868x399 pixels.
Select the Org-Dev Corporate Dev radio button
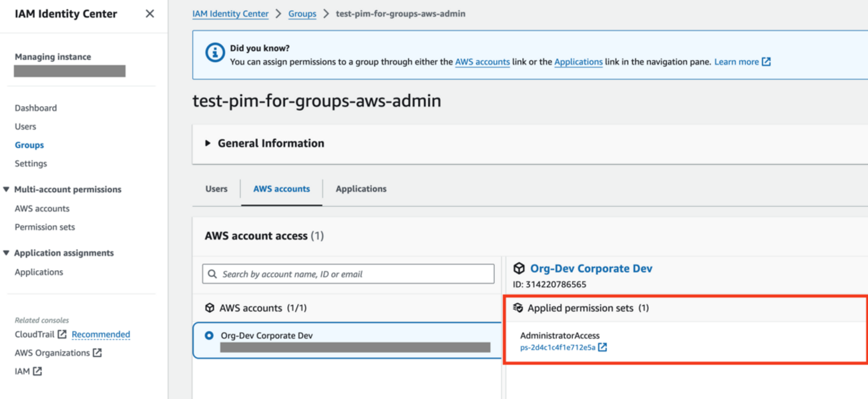point(209,336)
